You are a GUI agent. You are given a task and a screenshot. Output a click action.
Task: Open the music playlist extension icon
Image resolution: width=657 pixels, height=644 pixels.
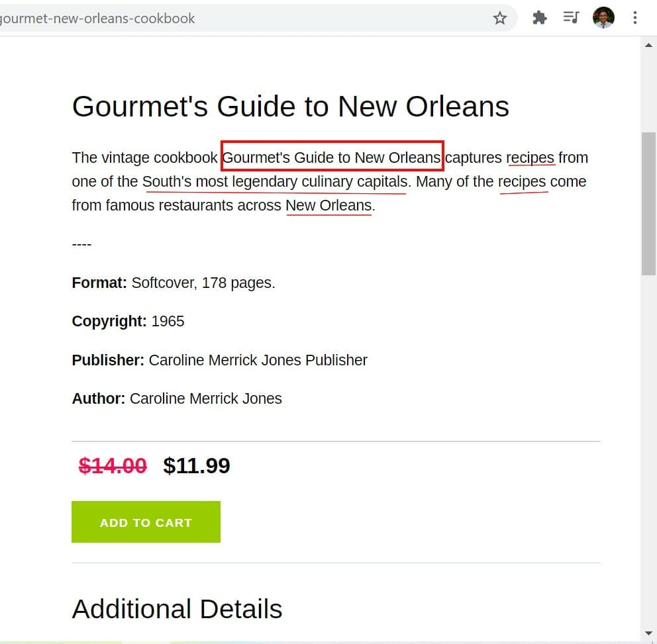571,18
